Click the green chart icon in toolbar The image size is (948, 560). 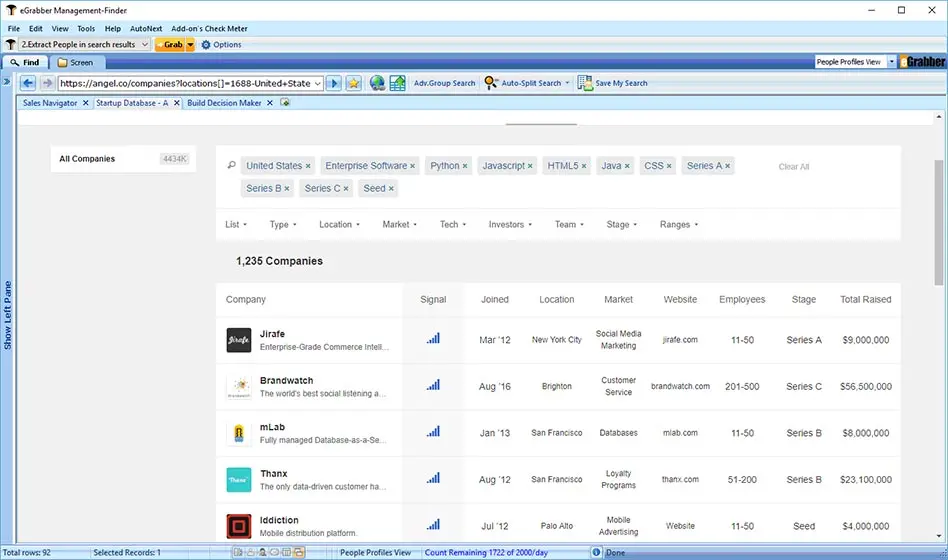397,83
